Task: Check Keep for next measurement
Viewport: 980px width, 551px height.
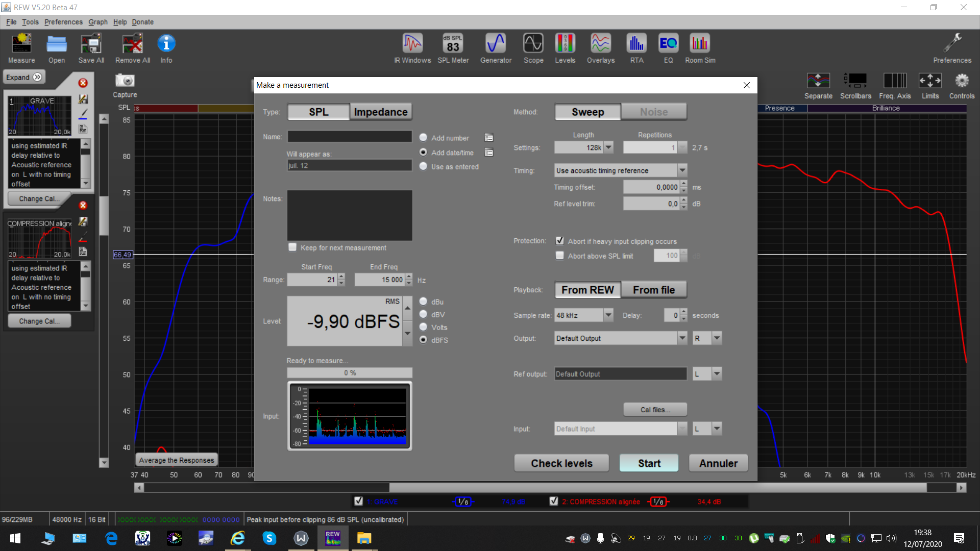Action: coord(292,247)
